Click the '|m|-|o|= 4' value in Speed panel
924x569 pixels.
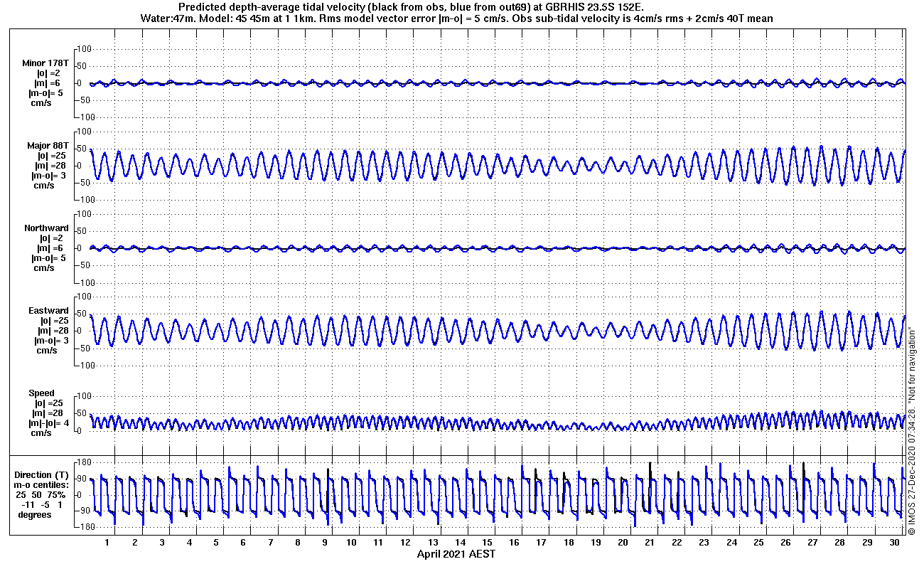[x=48, y=422]
